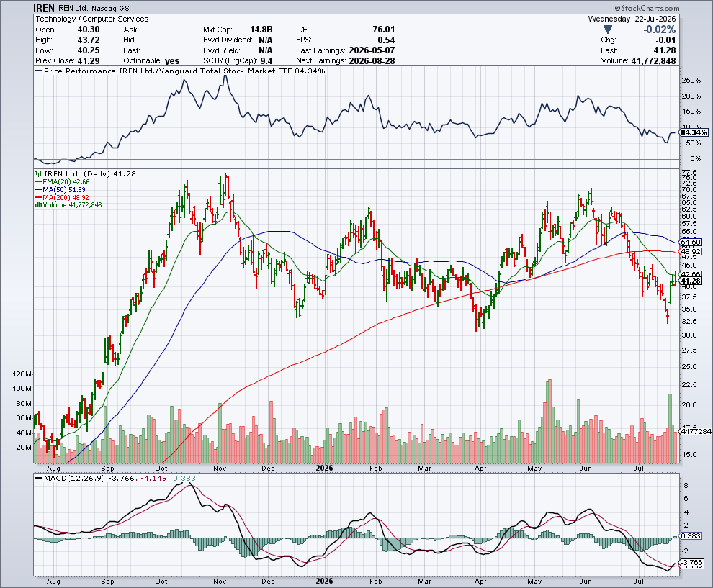Click the May label on price chart date axis

tap(534, 468)
